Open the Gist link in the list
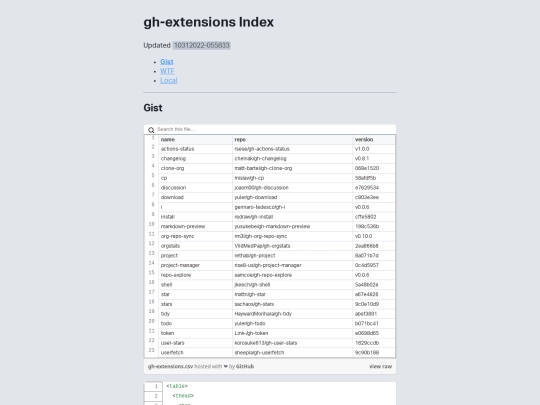540x405 pixels. coord(167,62)
